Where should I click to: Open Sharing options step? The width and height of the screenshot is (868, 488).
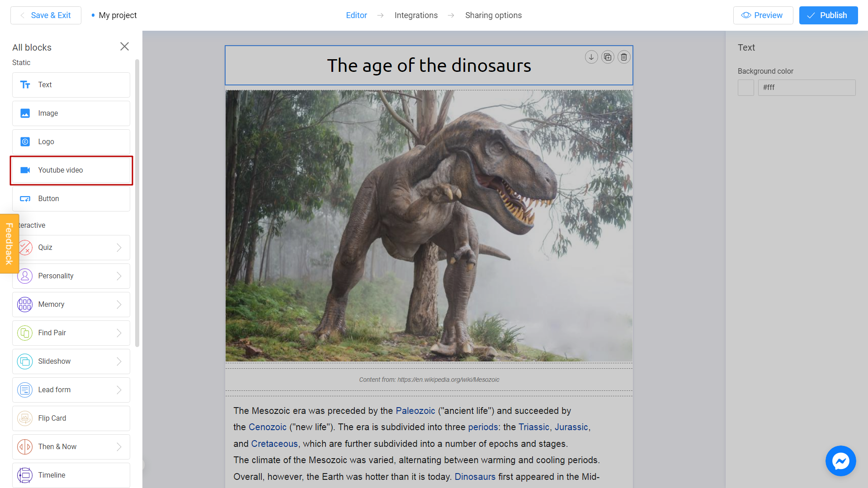(x=493, y=15)
